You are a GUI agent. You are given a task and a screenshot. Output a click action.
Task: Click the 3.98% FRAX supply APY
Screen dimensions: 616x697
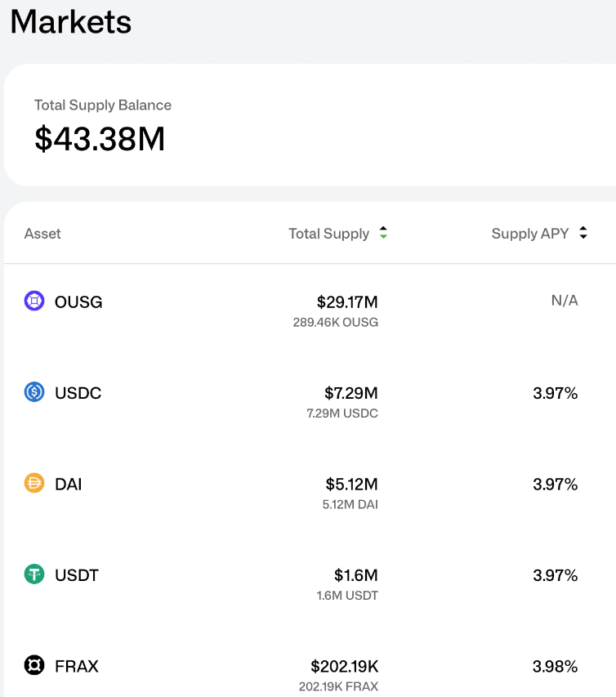click(555, 667)
